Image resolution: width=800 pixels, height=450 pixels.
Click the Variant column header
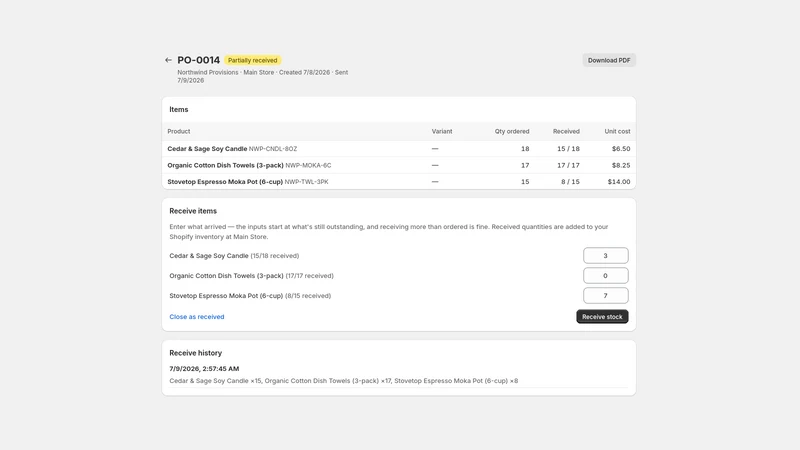click(x=442, y=131)
